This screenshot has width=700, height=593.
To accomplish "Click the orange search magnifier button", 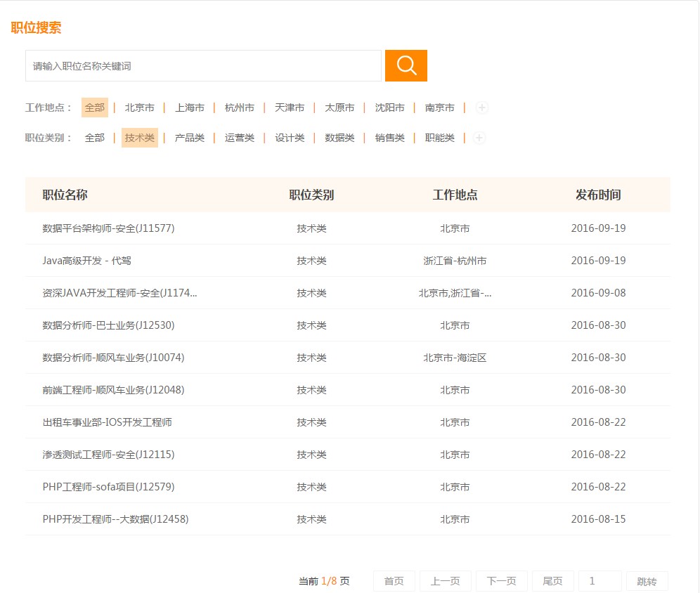I will coord(406,65).
